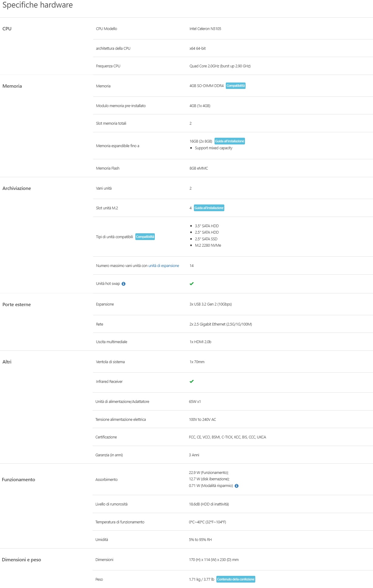
Task: Open the Contenuto della confezione badge
Action: pos(236,579)
